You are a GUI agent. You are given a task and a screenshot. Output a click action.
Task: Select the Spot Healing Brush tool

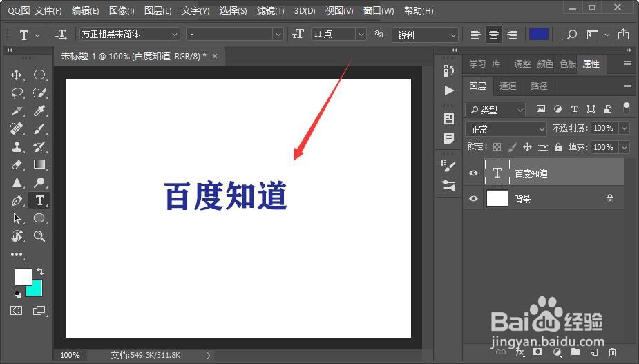(17, 128)
